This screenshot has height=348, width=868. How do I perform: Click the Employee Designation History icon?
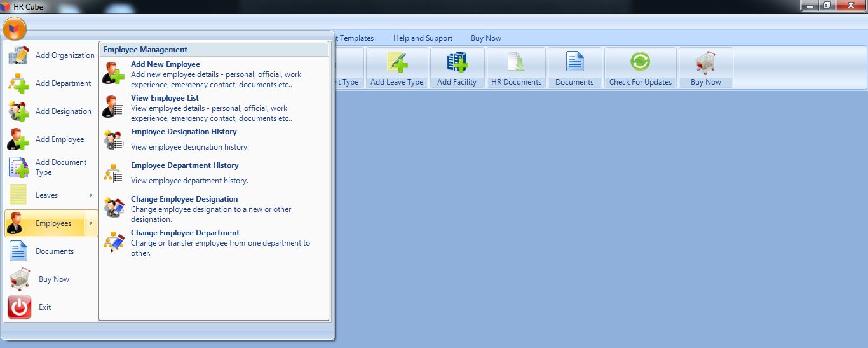[114, 141]
